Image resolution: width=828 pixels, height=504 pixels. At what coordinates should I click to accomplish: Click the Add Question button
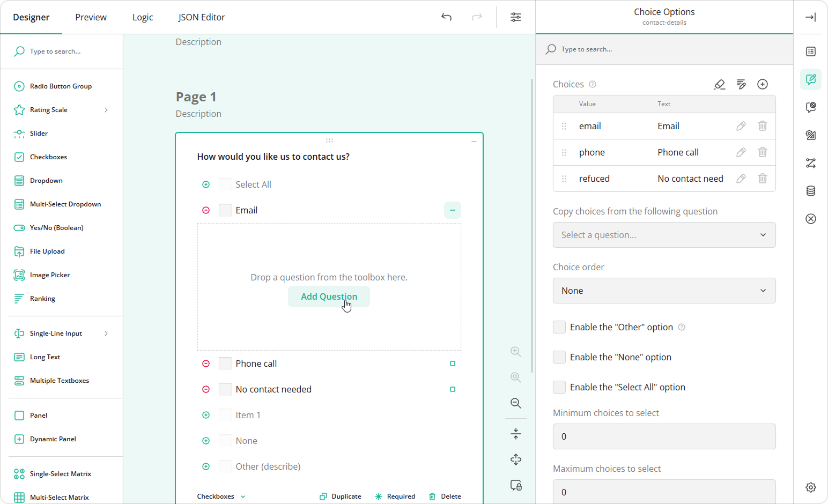[329, 296]
